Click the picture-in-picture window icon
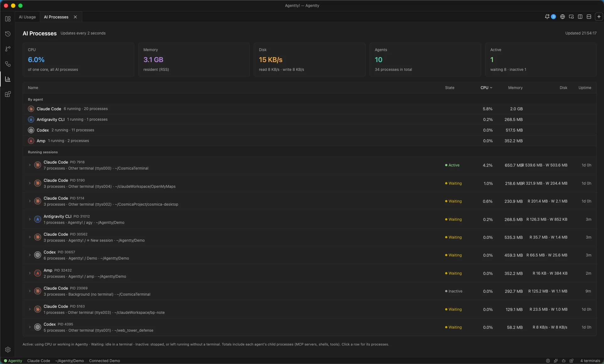This screenshot has width=604, height=364. pos(571,17)
